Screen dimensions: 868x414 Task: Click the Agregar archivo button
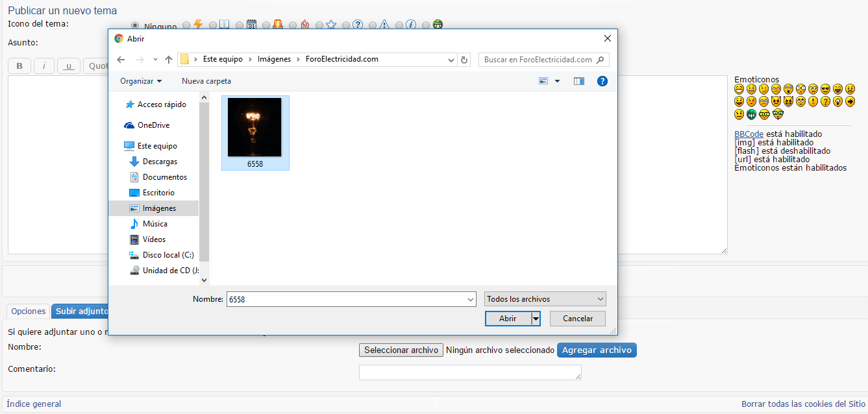pyautogui.click(x=597, y=350)
